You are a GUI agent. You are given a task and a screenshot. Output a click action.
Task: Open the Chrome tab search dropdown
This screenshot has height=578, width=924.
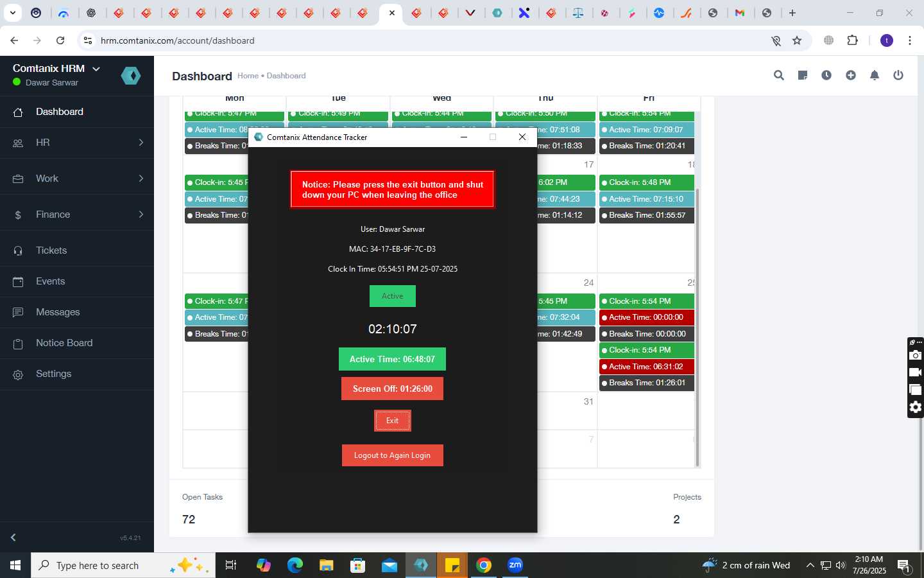click(12, 13)
